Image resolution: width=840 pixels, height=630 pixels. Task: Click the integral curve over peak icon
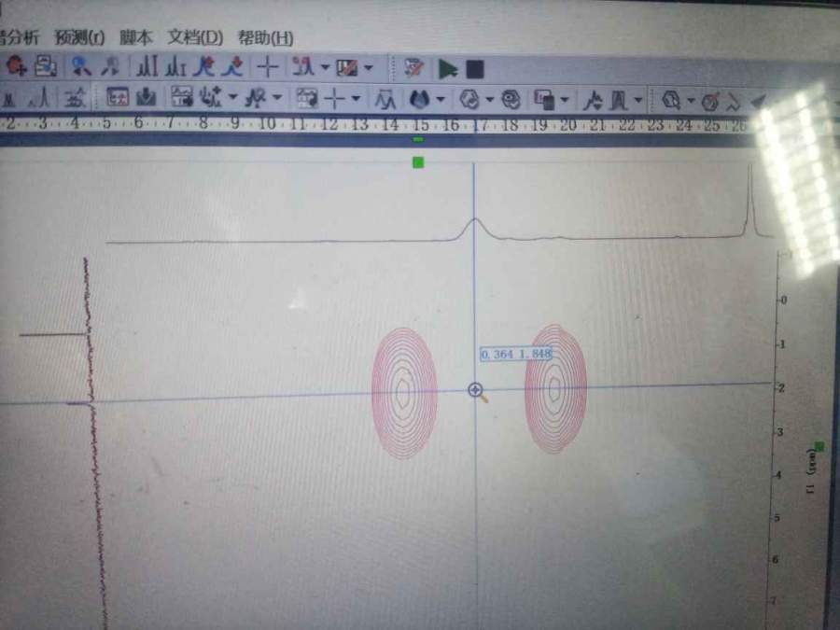tap(620, 100)
